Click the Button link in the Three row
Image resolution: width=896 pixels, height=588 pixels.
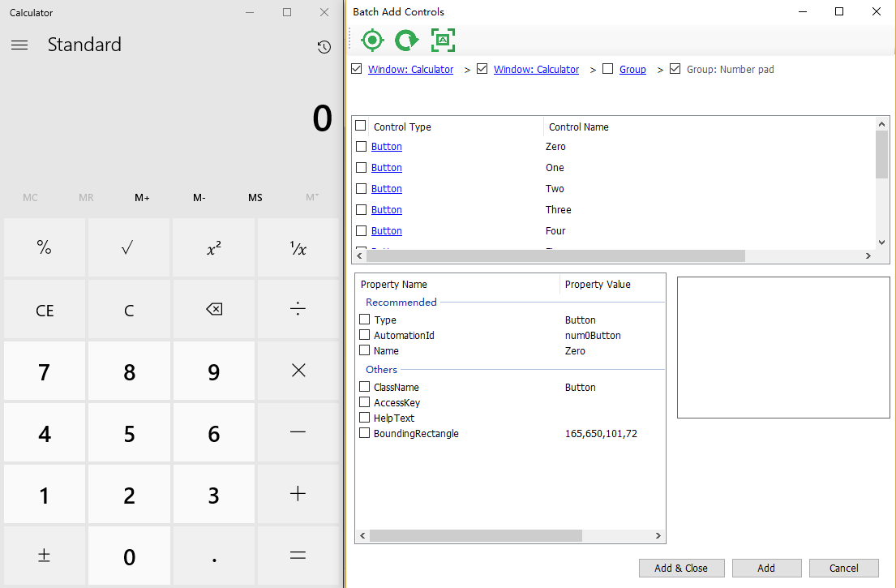pos(387,210)
